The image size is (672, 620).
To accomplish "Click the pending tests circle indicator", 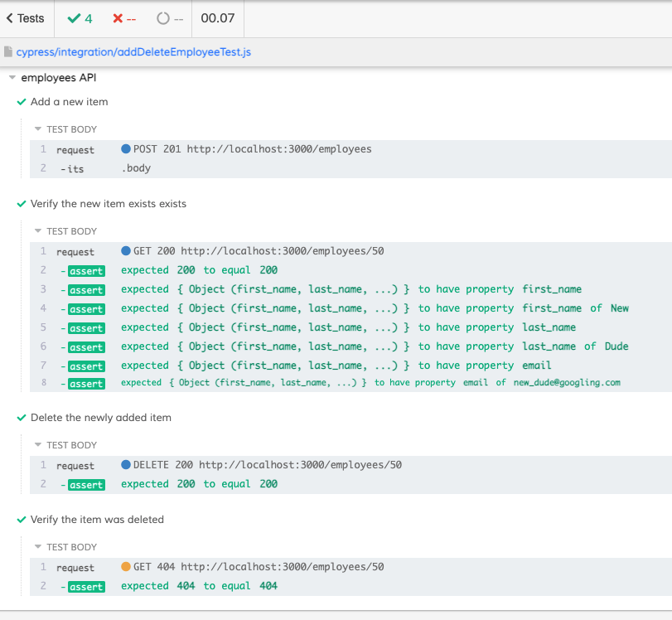I will click(x=170, y=18).
